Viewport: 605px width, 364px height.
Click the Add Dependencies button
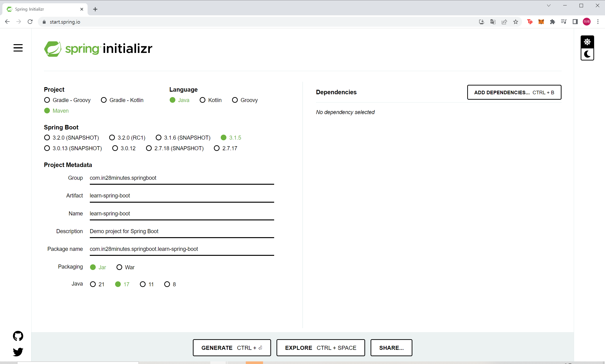click(514, 92)
